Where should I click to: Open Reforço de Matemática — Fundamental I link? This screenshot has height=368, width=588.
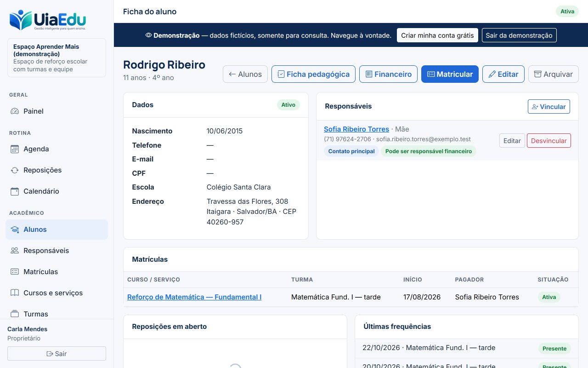pyautogui.click(x=194, y=297)
